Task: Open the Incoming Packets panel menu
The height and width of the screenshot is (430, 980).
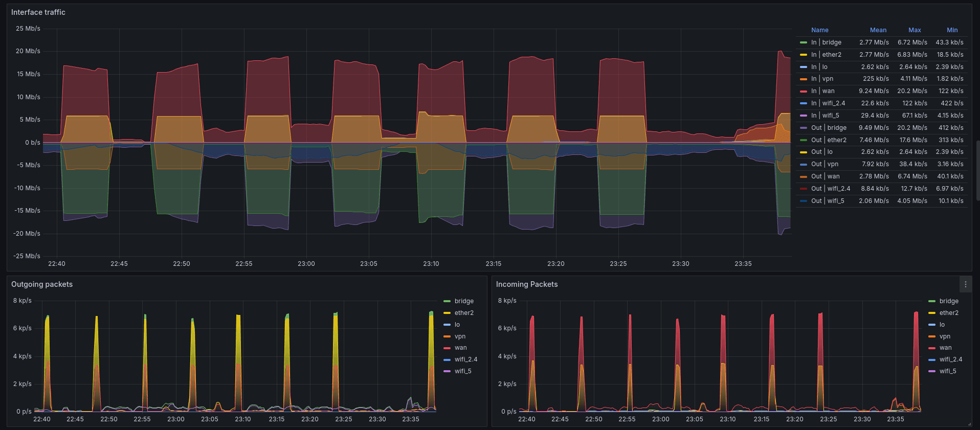Action: click(x=965, y=284)
